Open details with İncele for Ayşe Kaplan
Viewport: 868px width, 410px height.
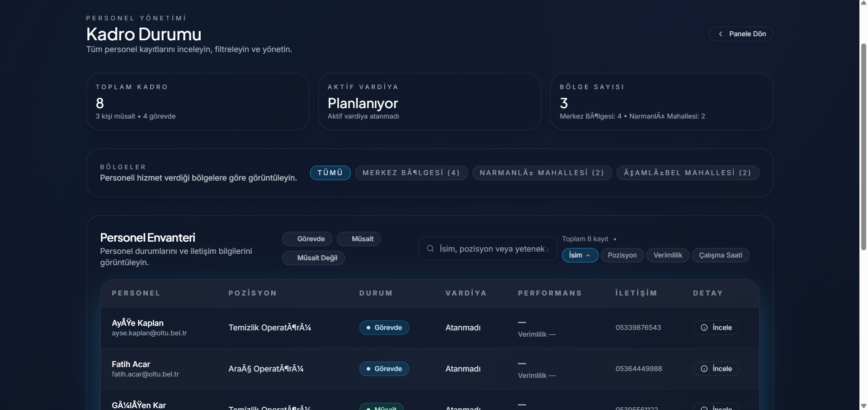pyautogui.click(x=716, y=328)
